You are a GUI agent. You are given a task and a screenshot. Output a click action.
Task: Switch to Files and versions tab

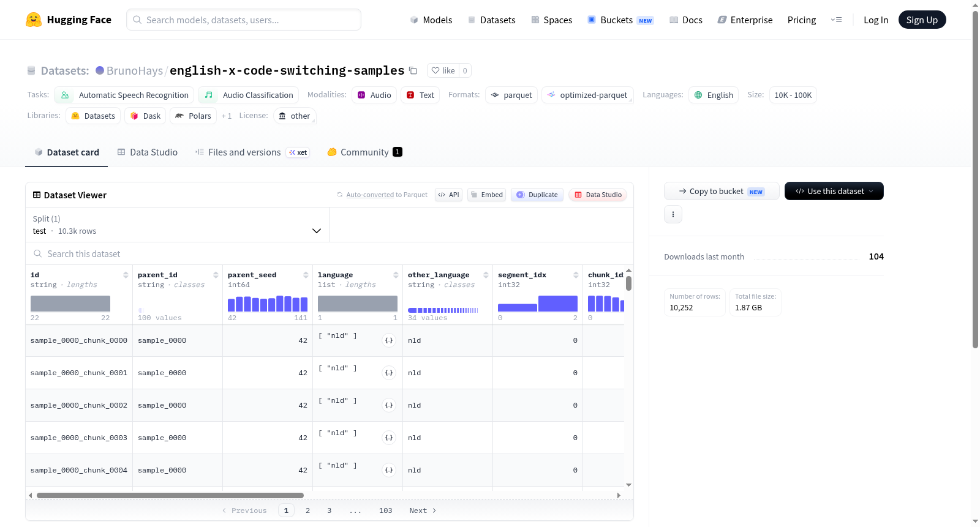252,152
